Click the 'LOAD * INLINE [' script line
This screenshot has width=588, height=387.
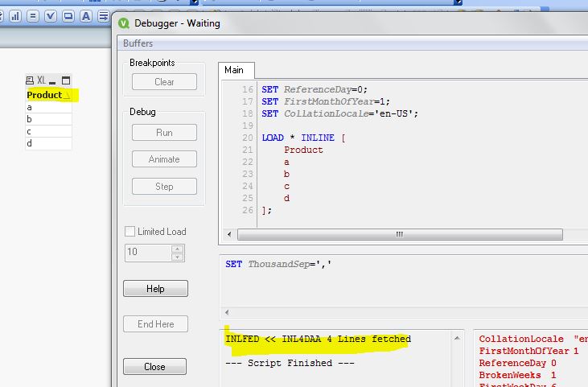(303, 138)
